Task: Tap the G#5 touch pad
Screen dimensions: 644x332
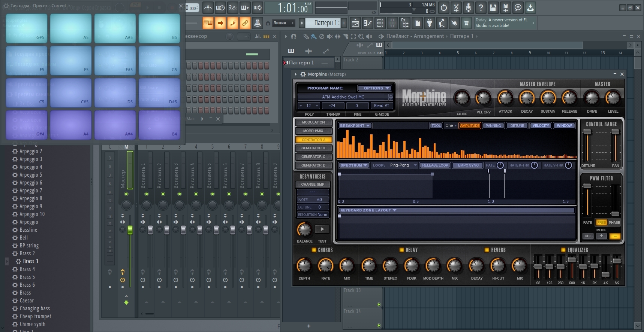Action: (x=27, y=28)
